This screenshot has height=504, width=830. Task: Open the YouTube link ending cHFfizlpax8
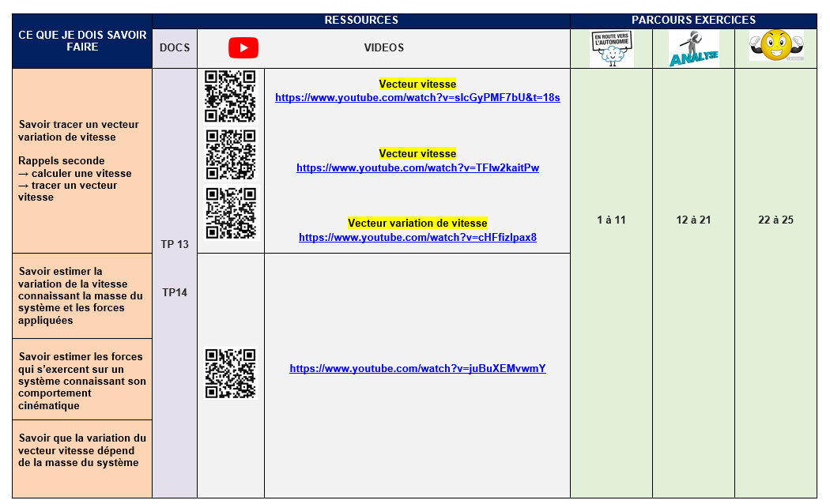click(x=417, y=238)
